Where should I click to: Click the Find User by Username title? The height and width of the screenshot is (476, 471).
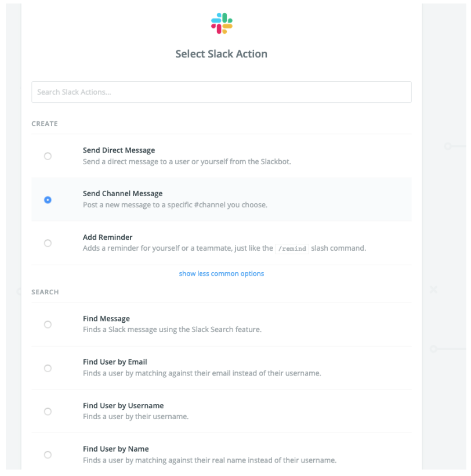pyautogui.click(x=123, y=406)
